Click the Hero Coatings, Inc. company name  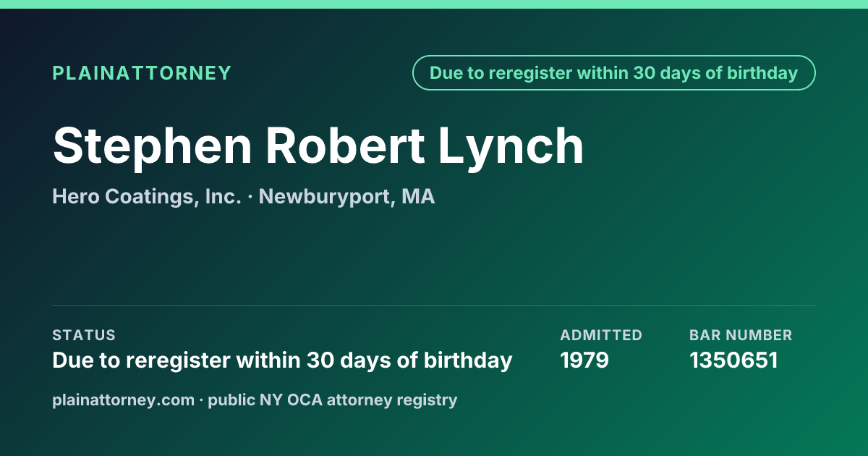click(x=147, y=197)
